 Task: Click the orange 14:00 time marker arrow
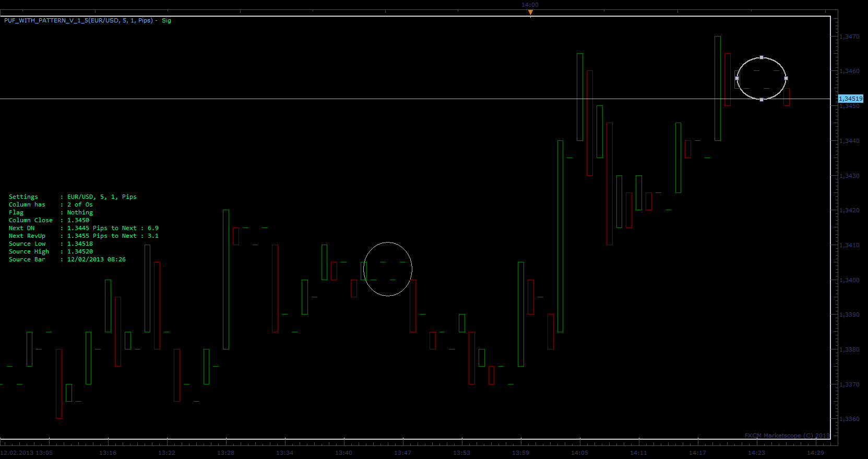point(530,13)
